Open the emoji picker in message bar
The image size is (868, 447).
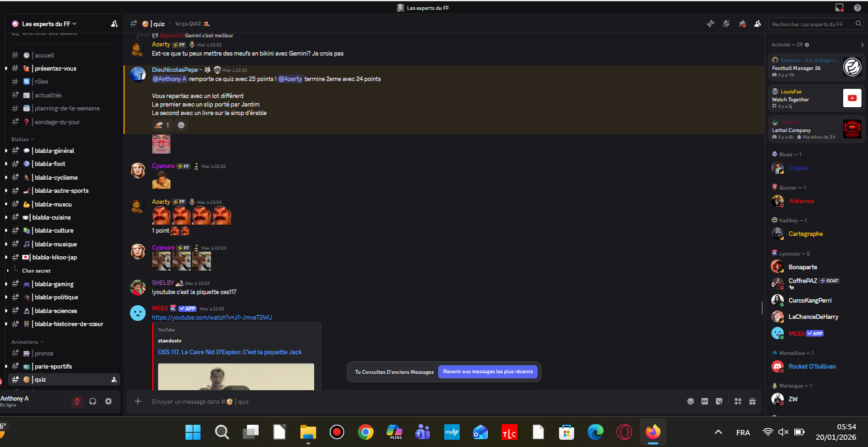(690, 401)
